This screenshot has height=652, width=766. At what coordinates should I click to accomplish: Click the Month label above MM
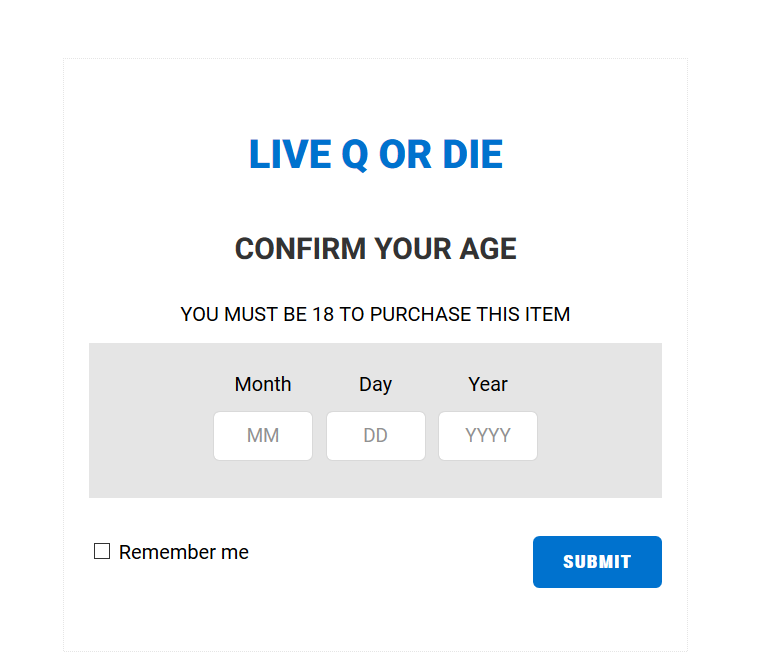coord(263,384)
